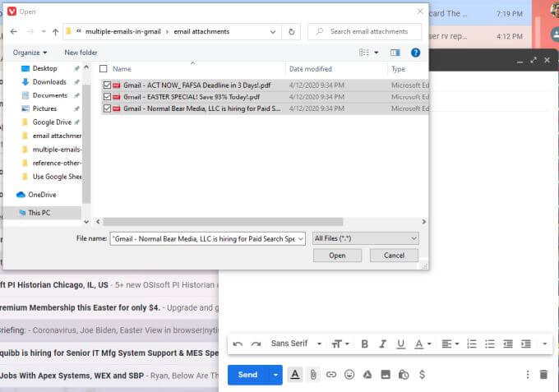
Task: Click multiple-emails-in-gmail breadcrumb
Action: [x=123, y=32]
